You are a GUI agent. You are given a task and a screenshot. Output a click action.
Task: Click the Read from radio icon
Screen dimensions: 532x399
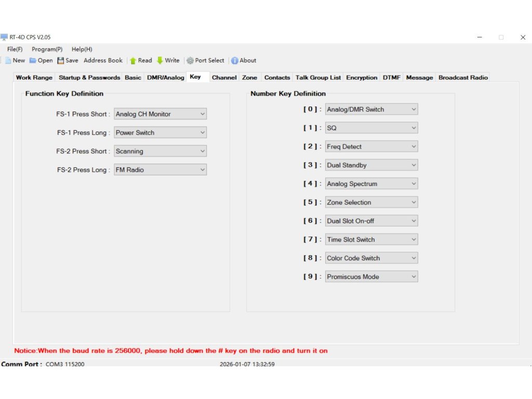coord(133,60)
